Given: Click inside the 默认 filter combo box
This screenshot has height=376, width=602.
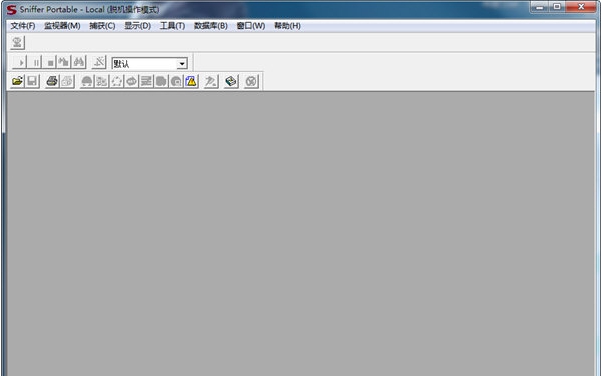Looking at the screenshot, I should click(144, 63).
